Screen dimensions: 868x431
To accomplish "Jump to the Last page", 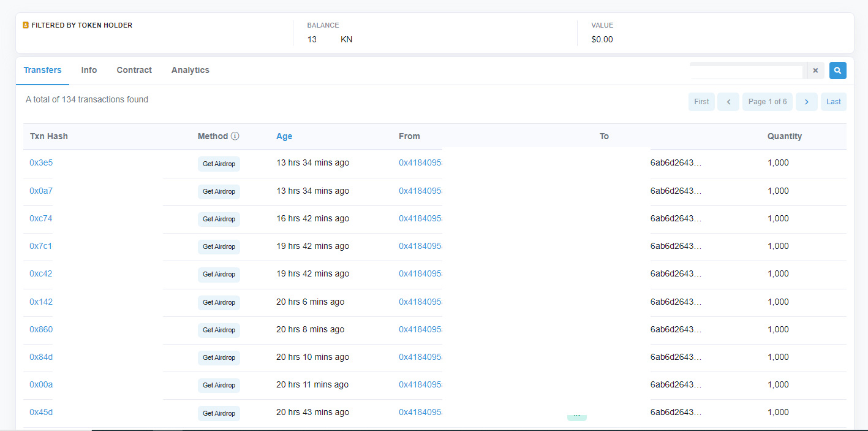I will click(833, 102).
